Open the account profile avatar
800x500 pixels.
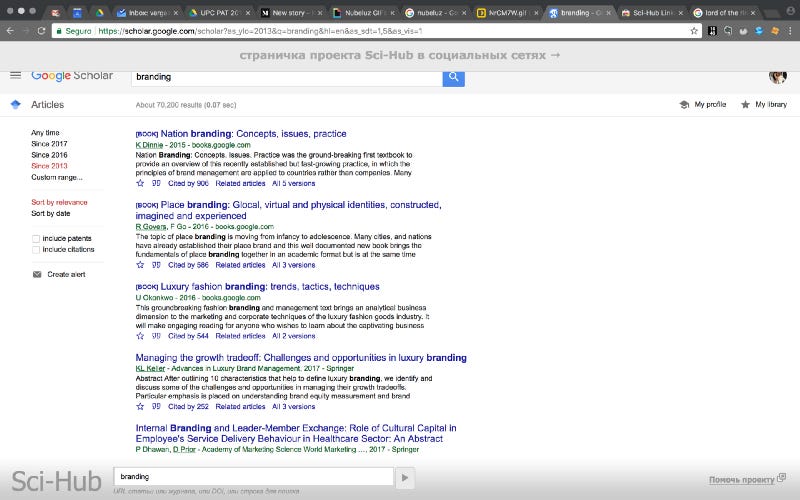coord(778,77)
